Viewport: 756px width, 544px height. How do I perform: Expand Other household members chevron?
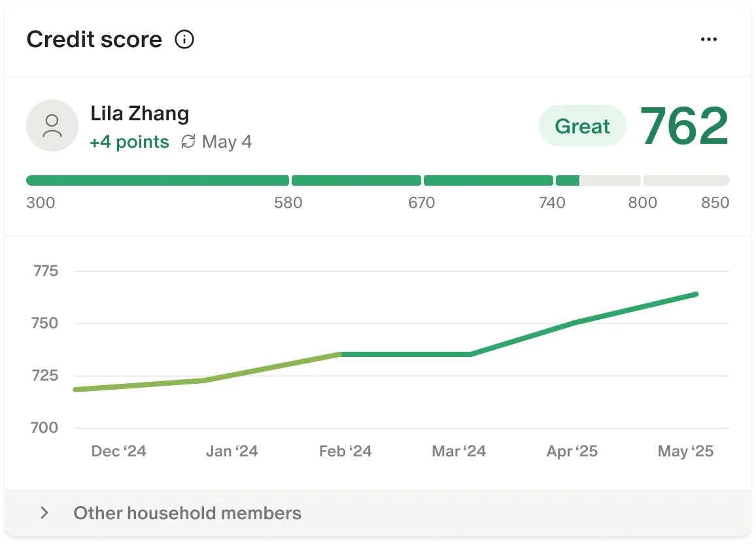[44, 513]
